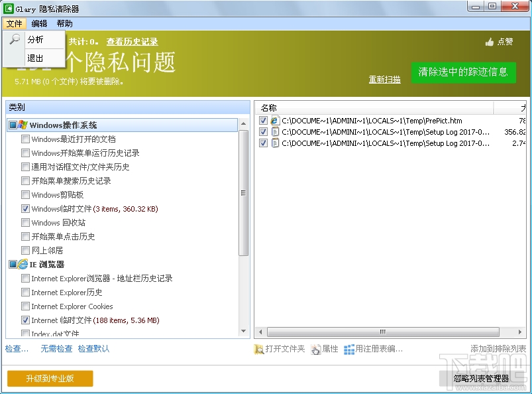This screenshot has width=532, height=394.
Task: Select Windows临时文件 (3 items) row text
Action: point(95,208)
